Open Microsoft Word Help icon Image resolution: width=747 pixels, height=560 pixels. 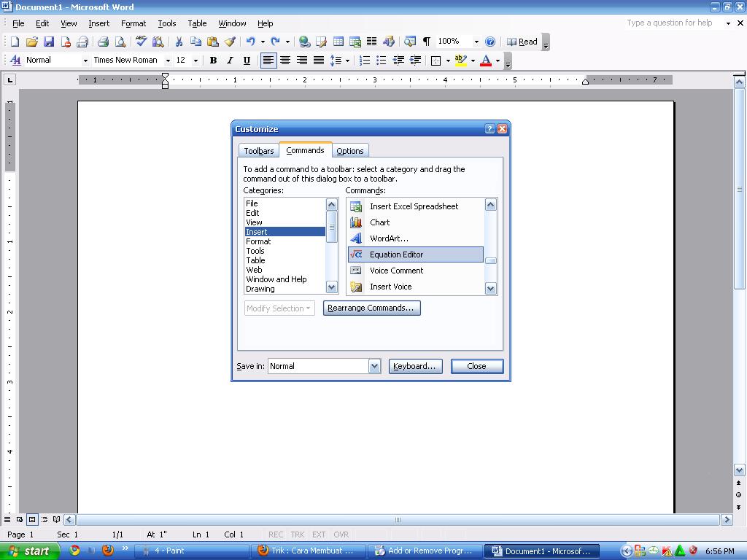pyautogui.click(x=490, y=42)
